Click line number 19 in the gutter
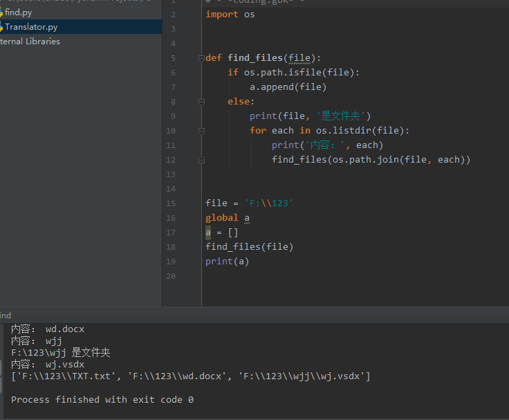 (171, 262)
